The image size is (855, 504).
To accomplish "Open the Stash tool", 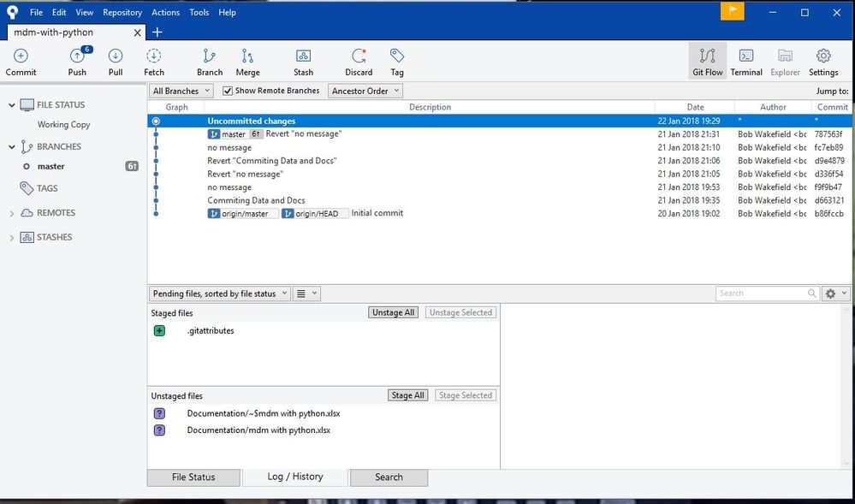I will point(303,62).
